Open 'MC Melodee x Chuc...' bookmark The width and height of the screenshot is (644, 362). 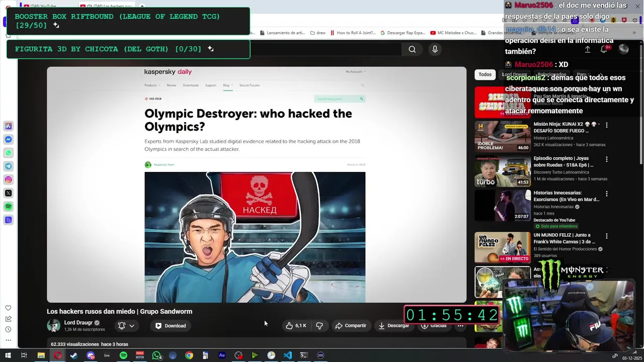point(453,33)
